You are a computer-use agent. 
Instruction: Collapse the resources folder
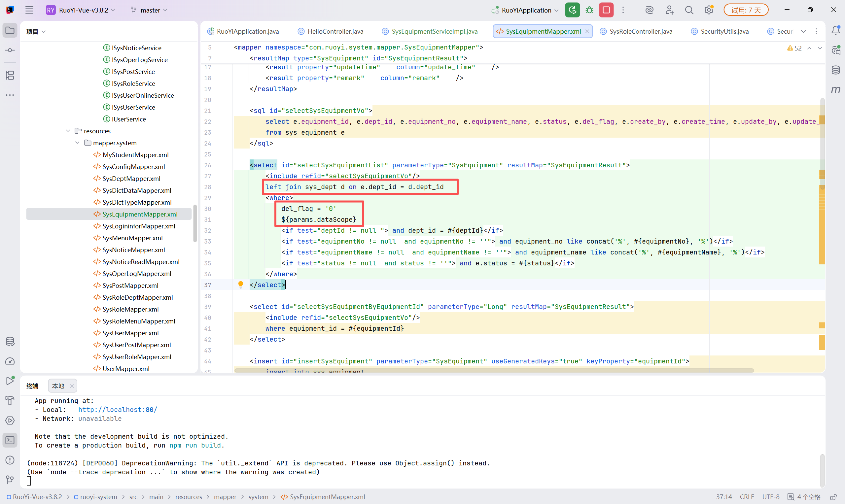[x=68, y=131]
